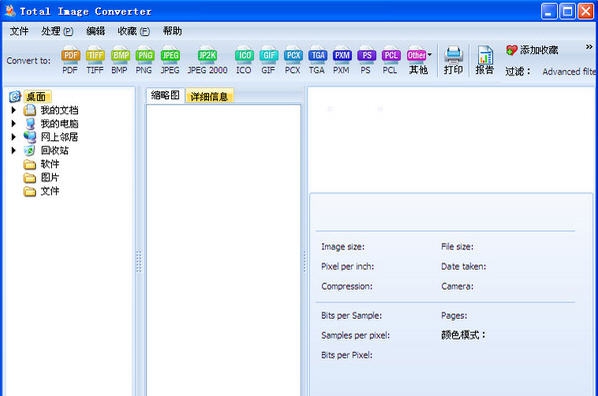The image size is (598, 396).
Task: Convert to PDF format icon
Action: [71, 60]
